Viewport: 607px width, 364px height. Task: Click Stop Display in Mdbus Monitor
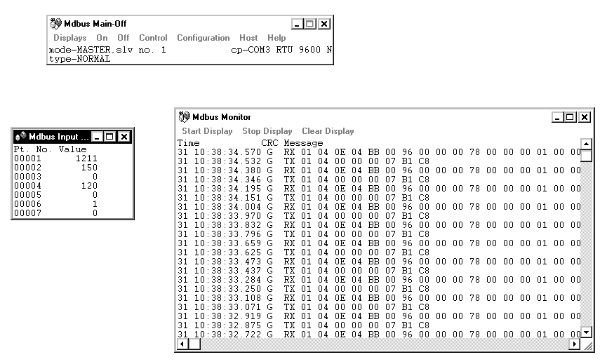[x=267, y=131]
